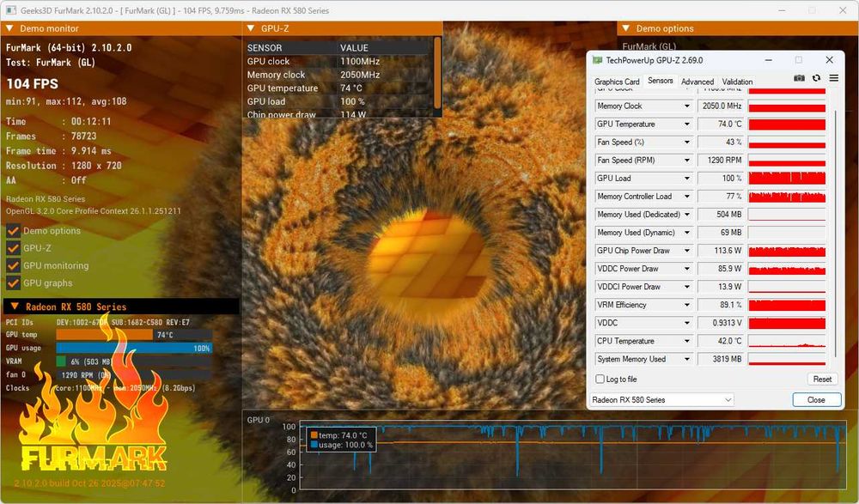This screenshot has width=859, height=504.
Task: Click the System Memory Used value 3819 MB
Action: (720, 359)
